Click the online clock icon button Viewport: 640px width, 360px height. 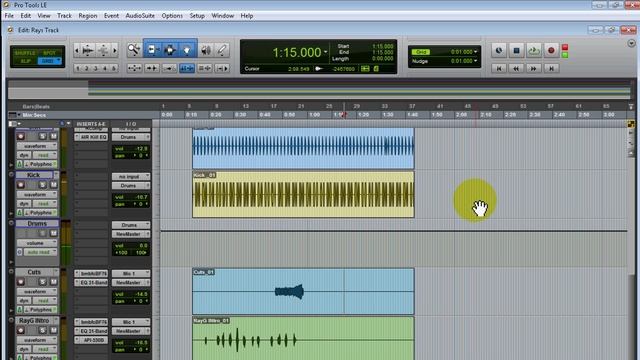pos(499,51)
